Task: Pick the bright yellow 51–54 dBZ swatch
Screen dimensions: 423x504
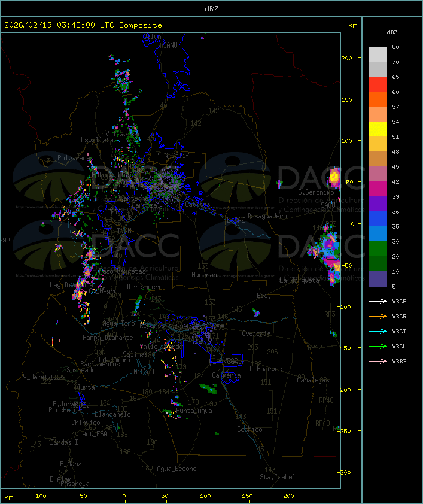Action: point(378,129)
